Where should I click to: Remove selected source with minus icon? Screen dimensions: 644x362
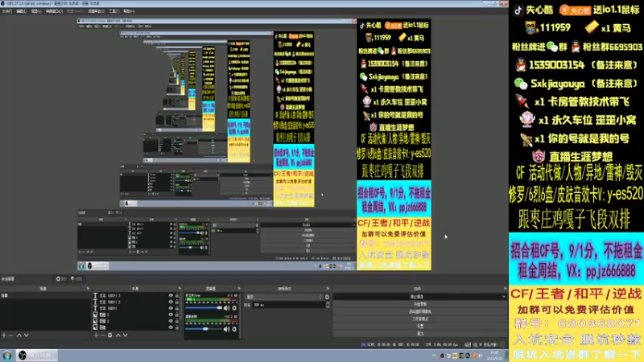click(103, 335)
